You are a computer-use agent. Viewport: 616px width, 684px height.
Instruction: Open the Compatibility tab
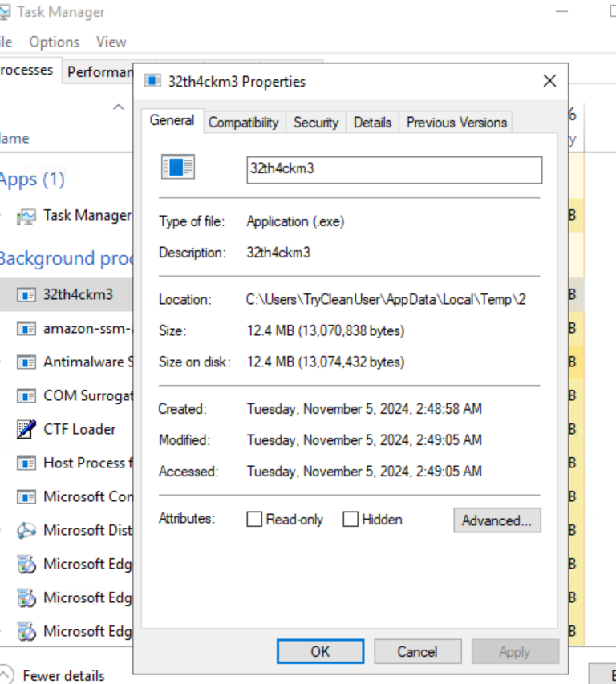tap(244, 123)
